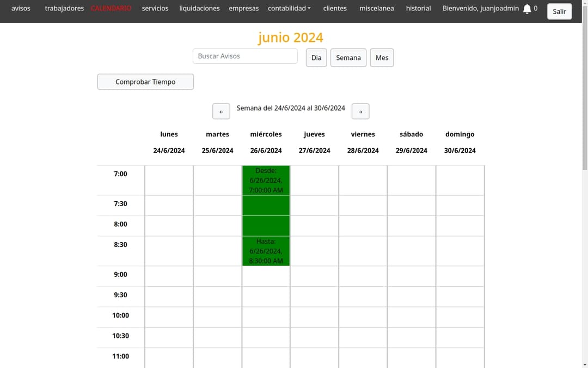Viewport: 588px width, 368px height.
Task: Open liquidaciones in the navbar
Action: (199, 8)
